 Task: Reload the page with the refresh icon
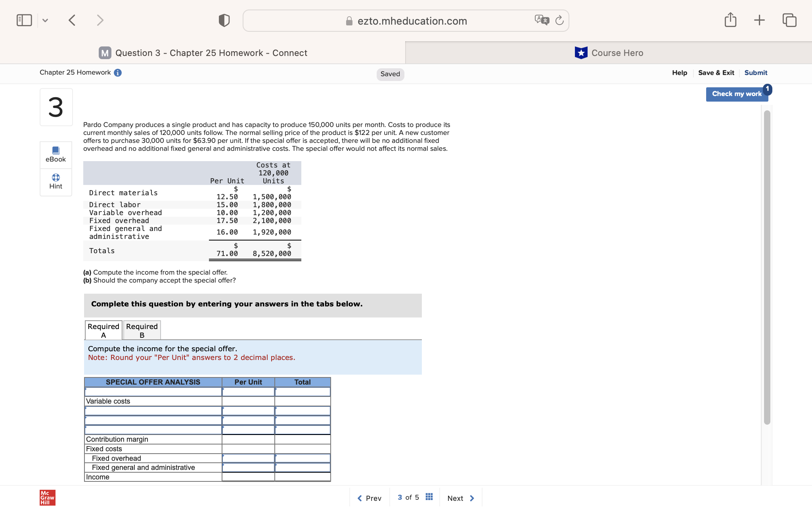tap(559, 20)
